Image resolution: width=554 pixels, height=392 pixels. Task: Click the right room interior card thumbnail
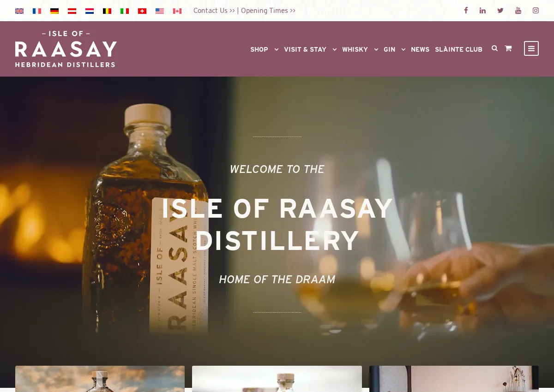pyautogui.click(x=454, y=379)
